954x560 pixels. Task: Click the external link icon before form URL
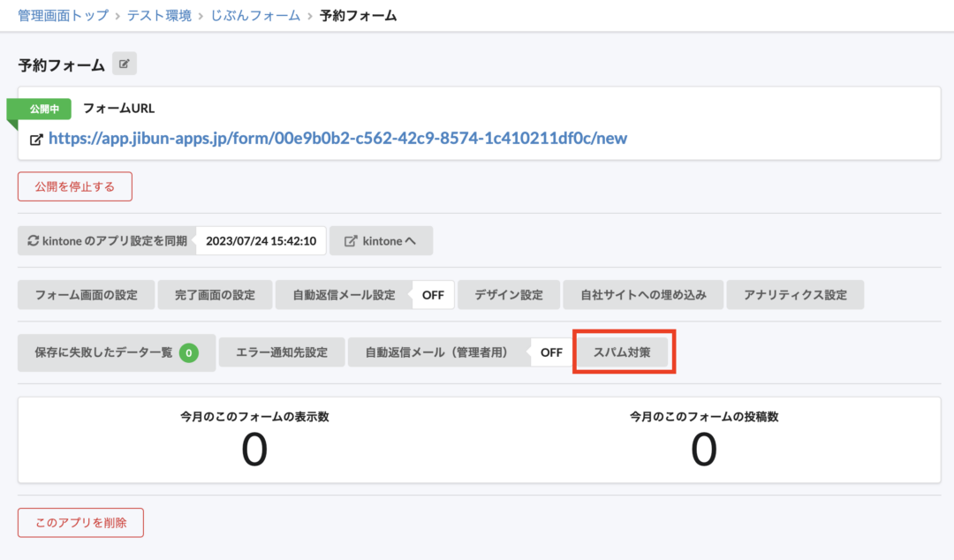(x=36, y=140)
